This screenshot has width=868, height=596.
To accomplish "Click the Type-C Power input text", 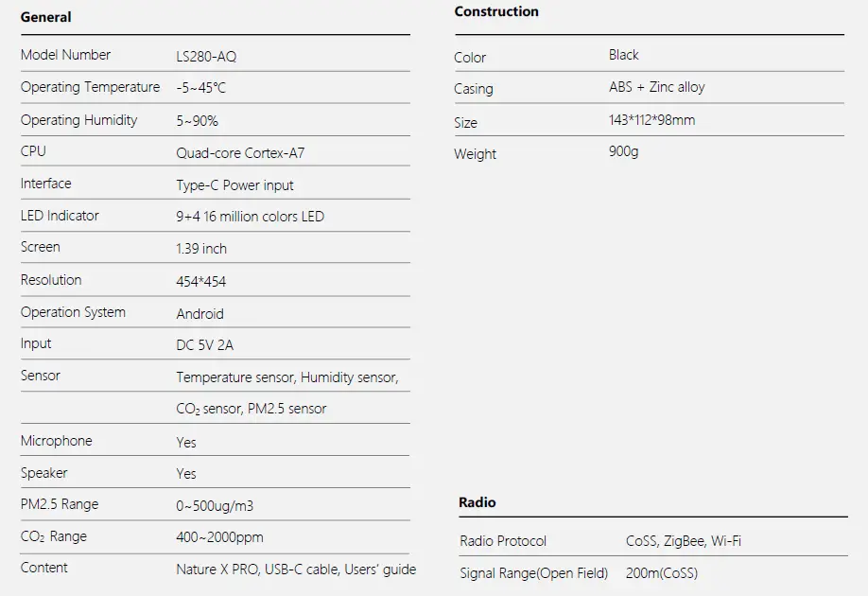I will [234, 185].
